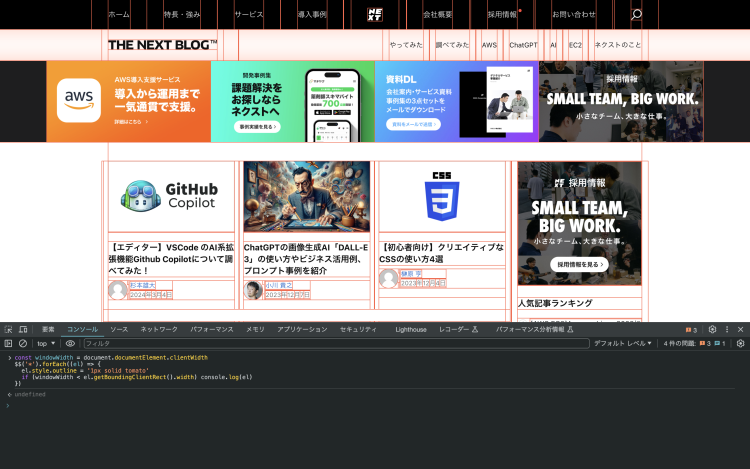The width and height of the screenshot is (750, 469).
Task: Click the NEXT logo in top navigation
Action: pos(375,14)
